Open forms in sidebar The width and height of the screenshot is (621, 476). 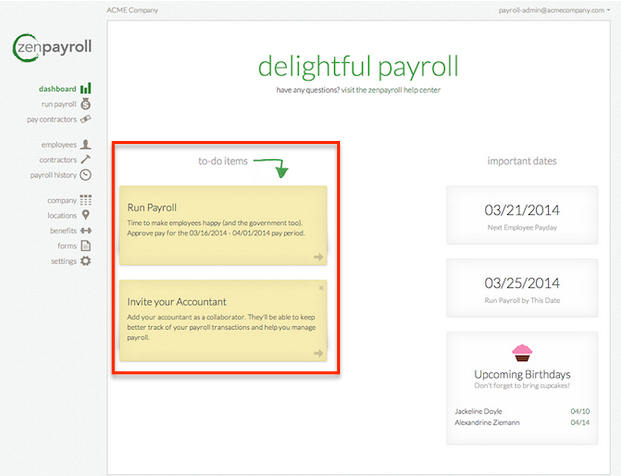[67, 246]
